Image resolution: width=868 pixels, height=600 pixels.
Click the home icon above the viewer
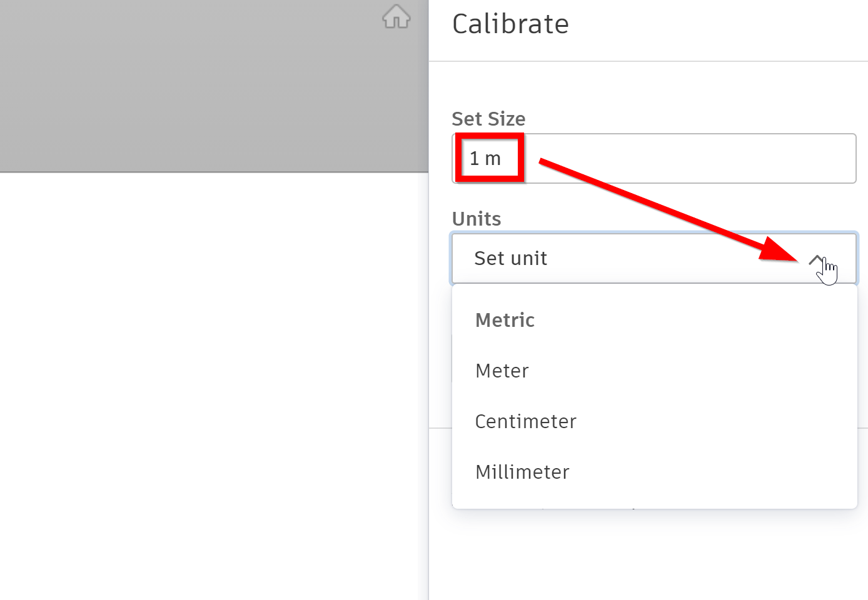(396, 17)
